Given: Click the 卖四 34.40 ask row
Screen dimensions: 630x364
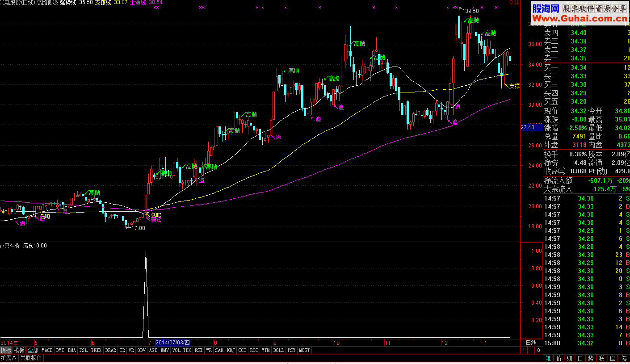Looking at the screenshot, I should (x=587, y=33).
